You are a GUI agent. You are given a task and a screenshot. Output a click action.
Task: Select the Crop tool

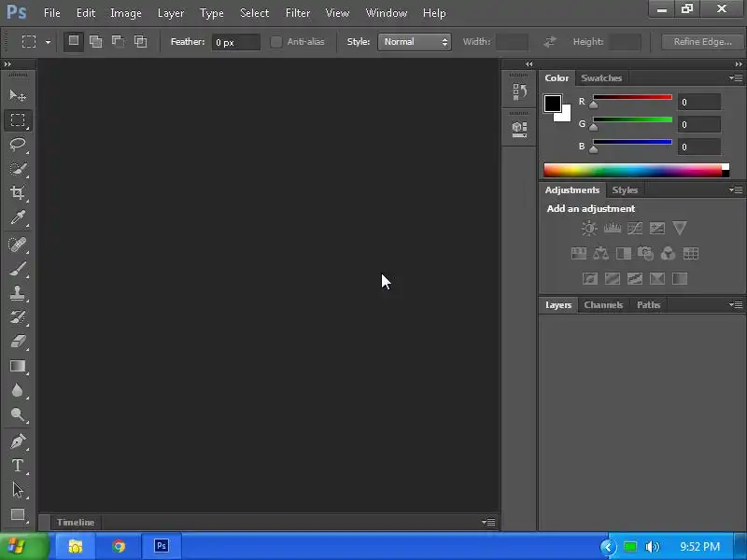click(x=18, y=193)
